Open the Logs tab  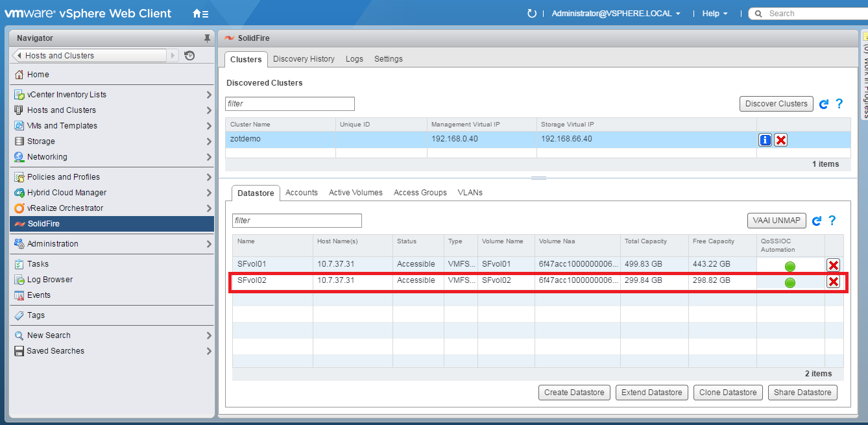click(x=354, y=59)
